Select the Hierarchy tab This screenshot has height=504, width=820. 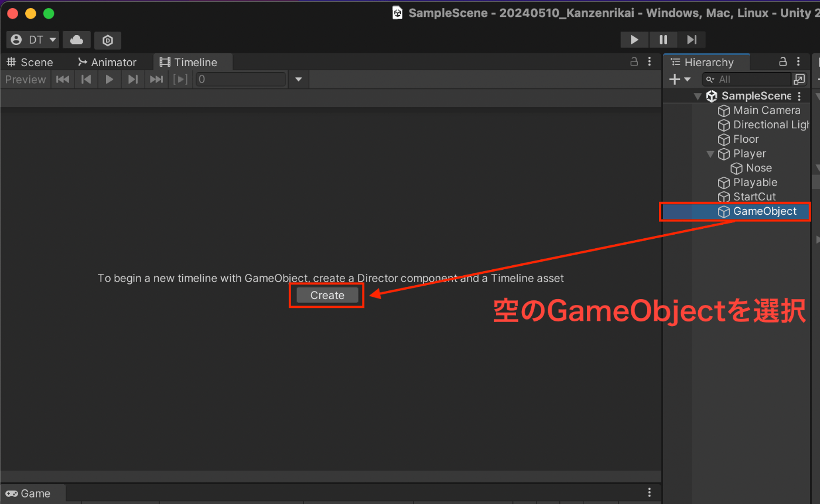point(707,62)
